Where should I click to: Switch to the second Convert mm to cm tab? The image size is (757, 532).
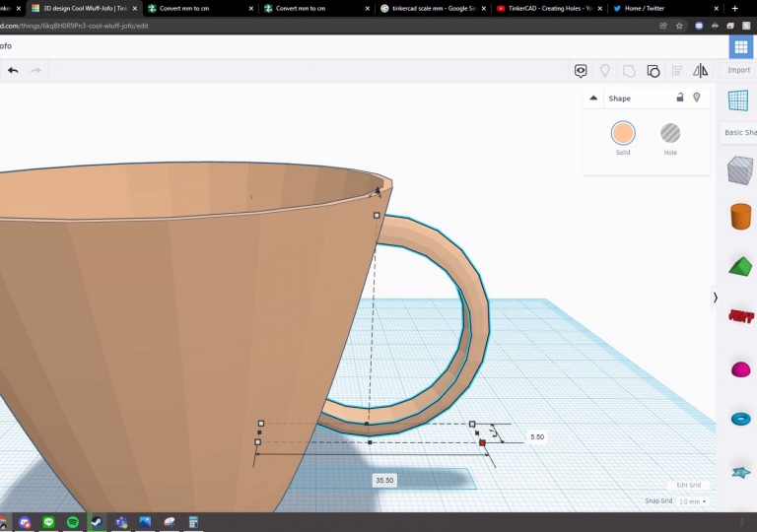click(x=316, y=8)
